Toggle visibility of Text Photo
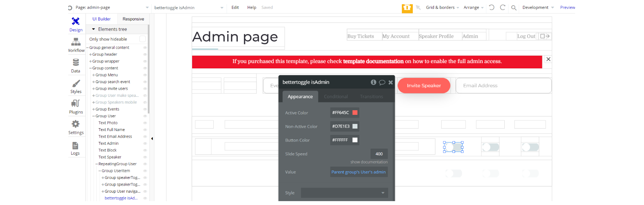Image resolution: width=644 pixels, height=205 pixels. click(145, 123)
